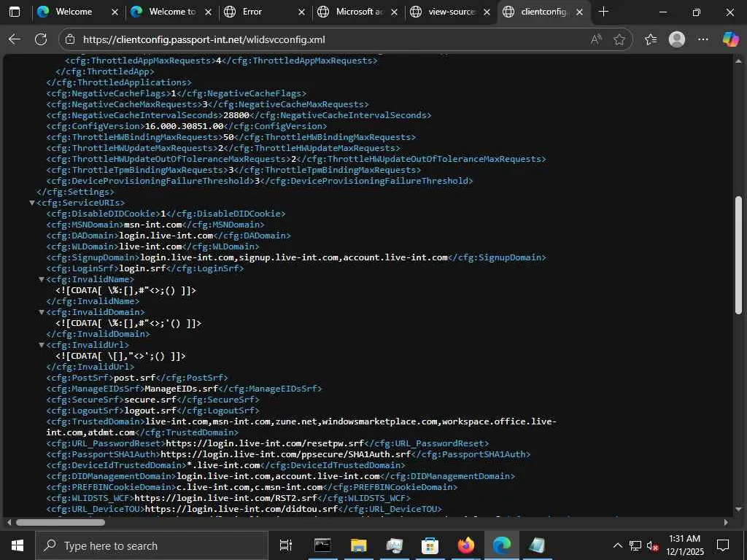Open the Favorites list icon
747x560 pixels.
[x=651, y=39]
